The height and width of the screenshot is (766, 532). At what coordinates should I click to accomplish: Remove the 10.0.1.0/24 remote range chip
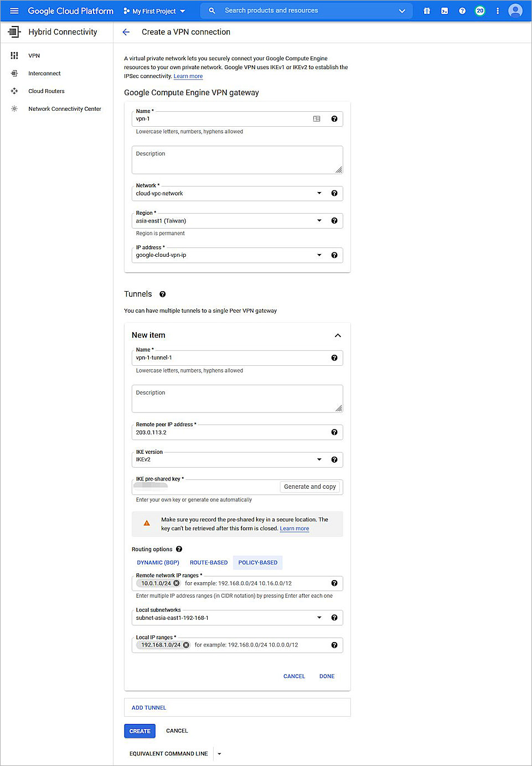click(x=177, y=583)
